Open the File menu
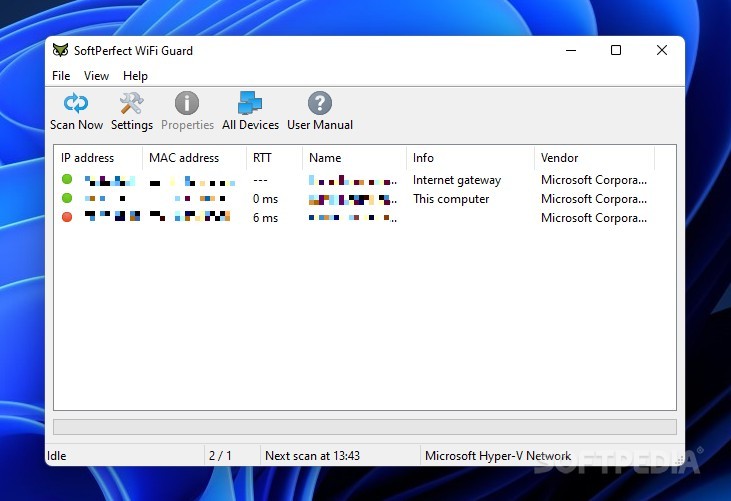The image size is (731, 501). [61, 75]
